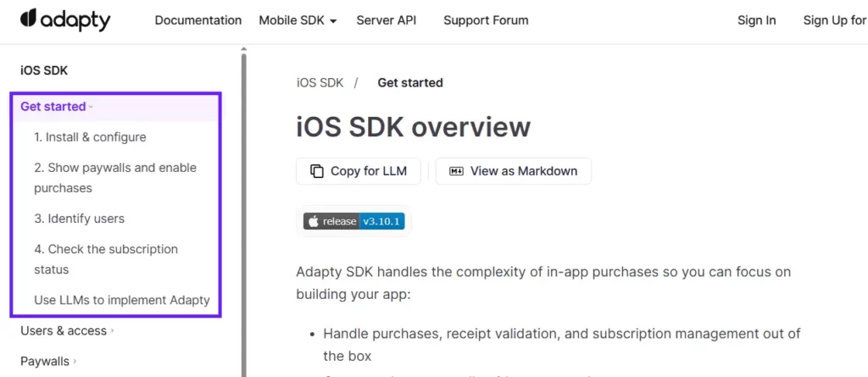Open the Documentation link
This screenshot has width=868, height=377.
click(198, 20)
